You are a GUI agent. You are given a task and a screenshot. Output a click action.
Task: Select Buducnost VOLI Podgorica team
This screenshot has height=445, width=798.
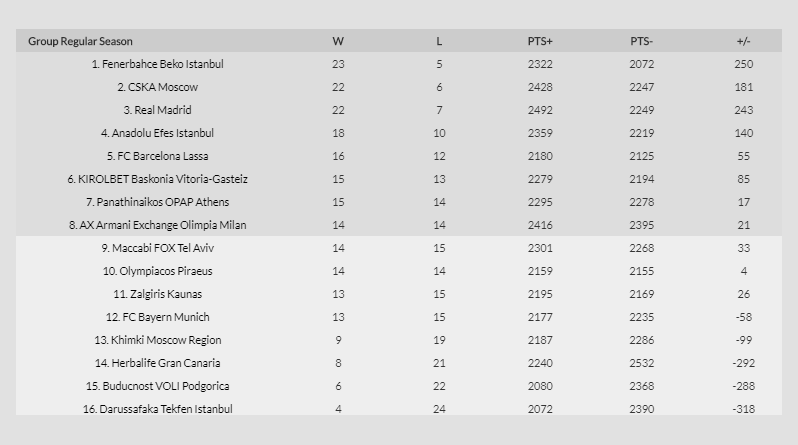157,386
